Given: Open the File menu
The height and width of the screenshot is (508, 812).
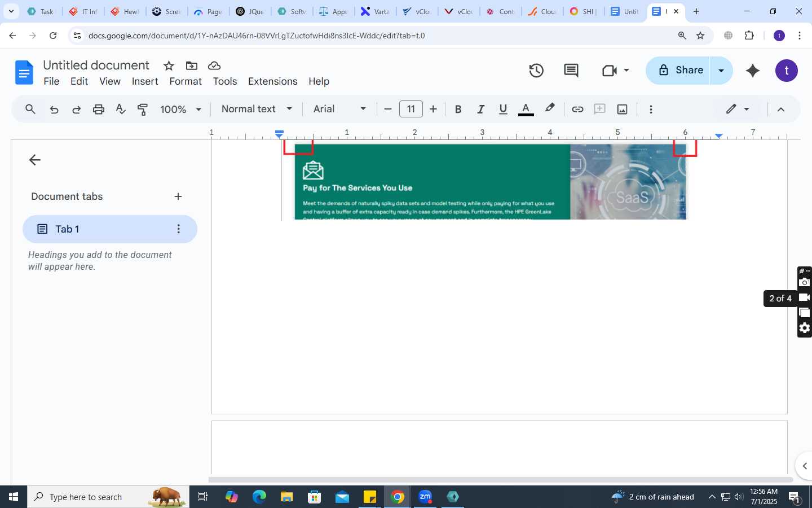Looking at the screenshot, I should [x=51, y=81].
